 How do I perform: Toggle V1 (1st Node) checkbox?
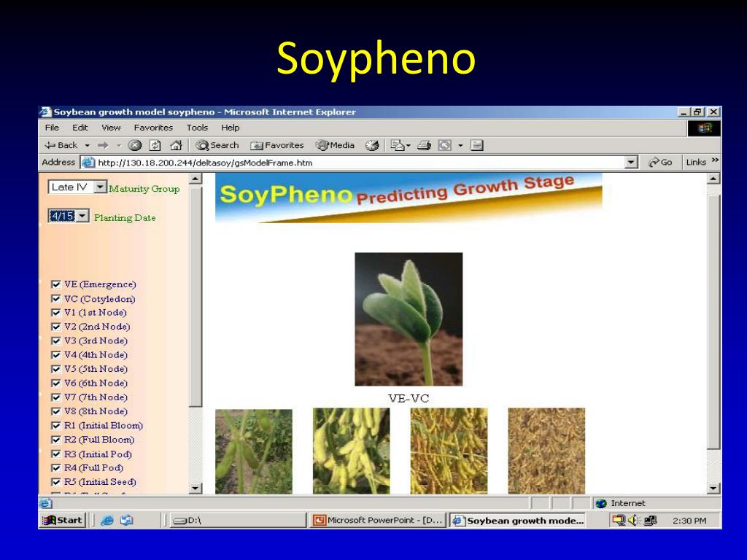[55, 313]
